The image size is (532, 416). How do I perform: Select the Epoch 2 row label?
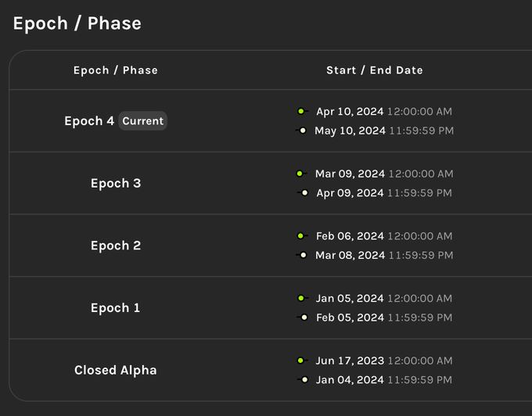pyautogui.click(x=116, y=246)
